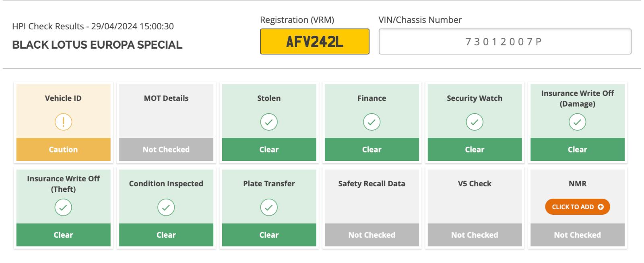Click the Stolen checkmark icon
644x263 pixels.
click(x=269, y=122)
